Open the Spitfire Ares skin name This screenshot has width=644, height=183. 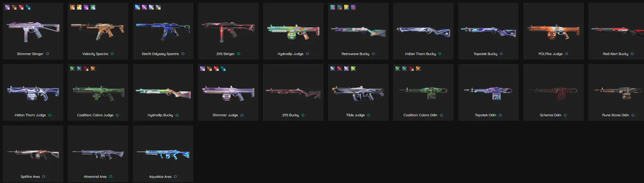30,176
